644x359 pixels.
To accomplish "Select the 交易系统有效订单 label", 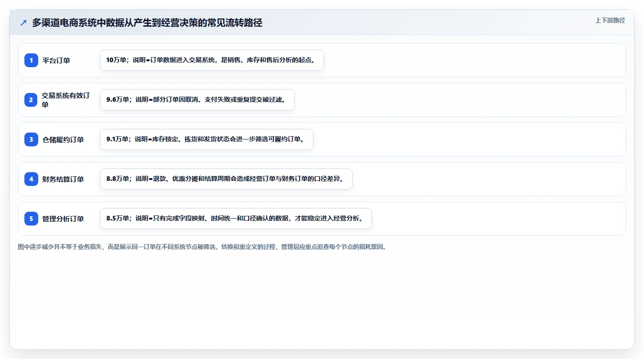I will 66,100.
